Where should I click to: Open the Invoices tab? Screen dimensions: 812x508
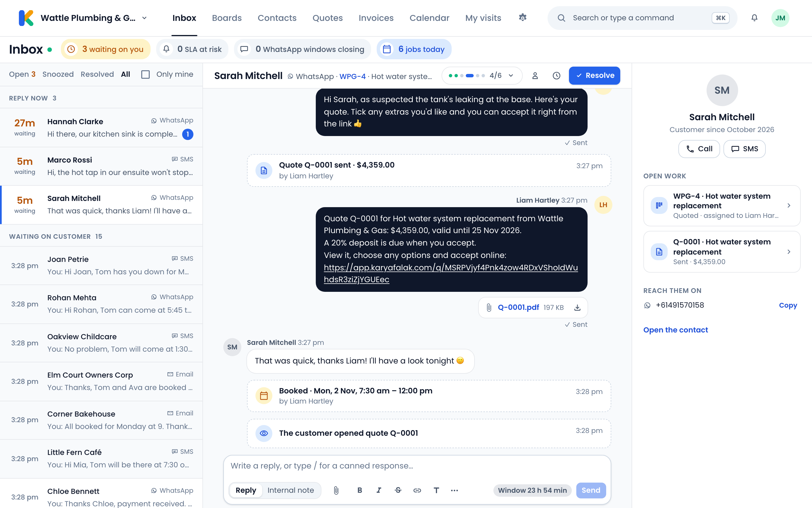tap(376, 18)
